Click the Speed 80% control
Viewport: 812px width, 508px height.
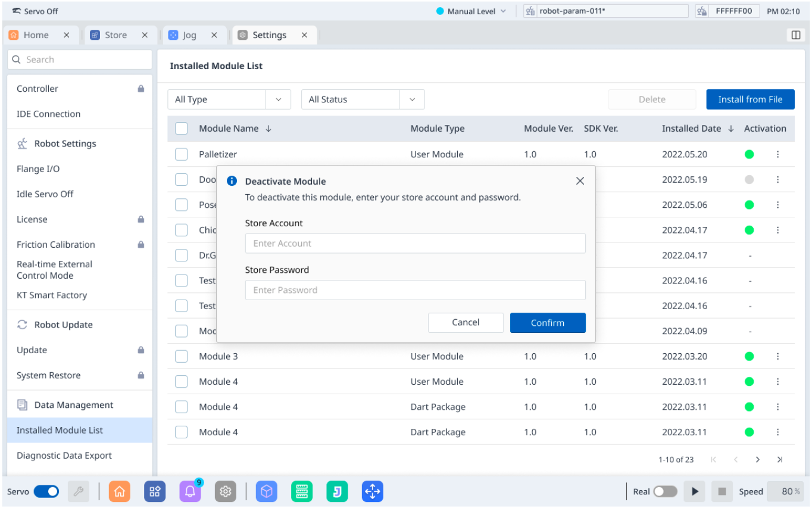point(785,491)
